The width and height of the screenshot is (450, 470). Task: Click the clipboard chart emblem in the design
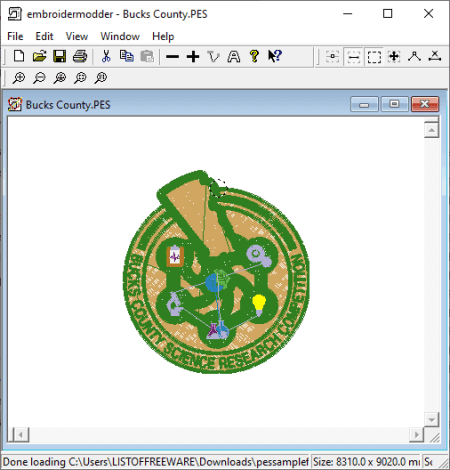coord(175,256)
